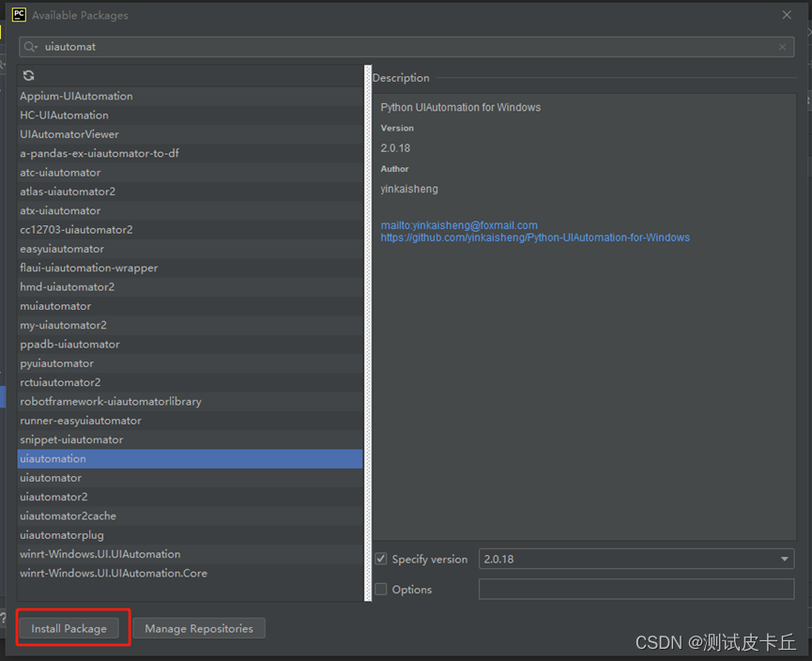Select the cc12703-uiautomator2 package
This screenshot has height=661, width=812.
(190, 229)
